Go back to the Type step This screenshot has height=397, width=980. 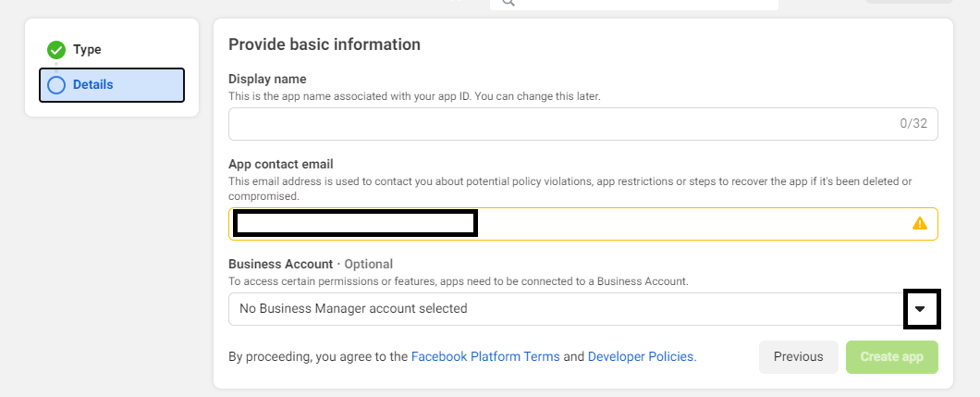click(87, 50)
